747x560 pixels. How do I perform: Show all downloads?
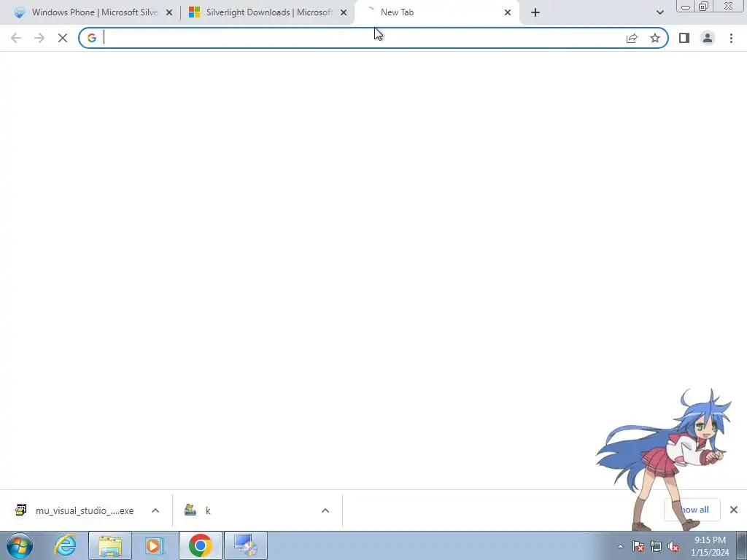(x=692, y=510)
